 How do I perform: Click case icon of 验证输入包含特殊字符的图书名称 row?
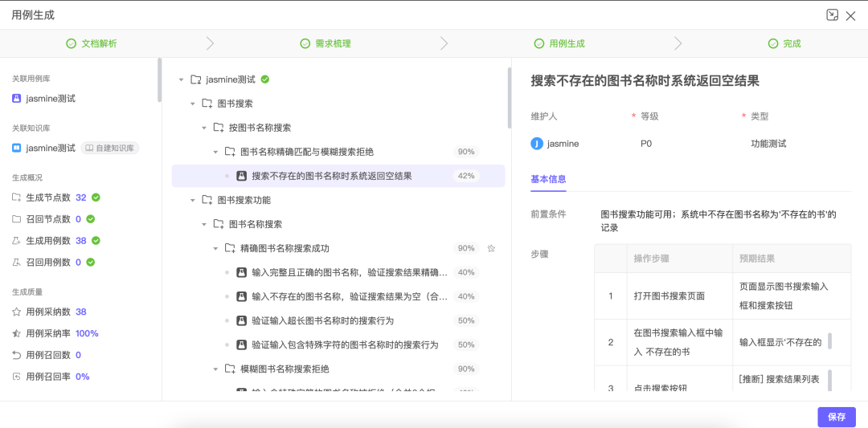(241, 345)
